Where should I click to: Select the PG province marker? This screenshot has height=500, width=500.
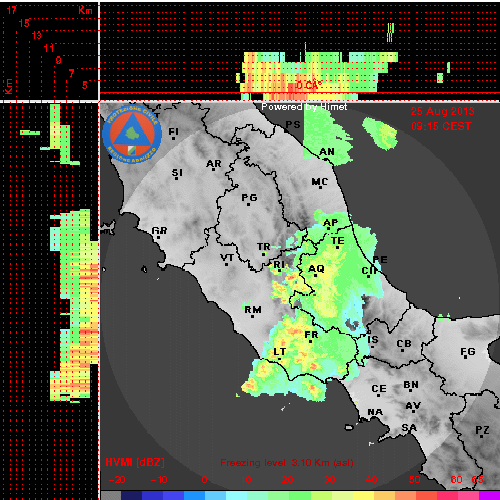(248, 204)
